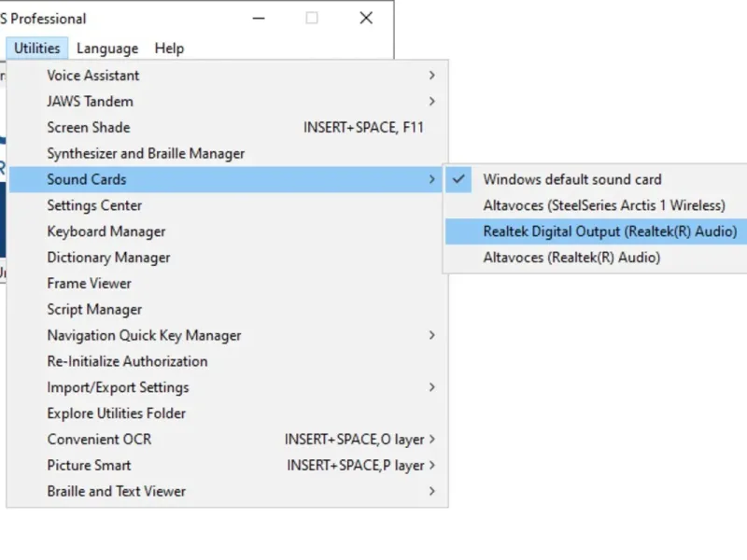Screen dimensions: 747x560
Task: Select Altavoces SteelSeries Arctis 1 Wireless
Action: point(603,205)
